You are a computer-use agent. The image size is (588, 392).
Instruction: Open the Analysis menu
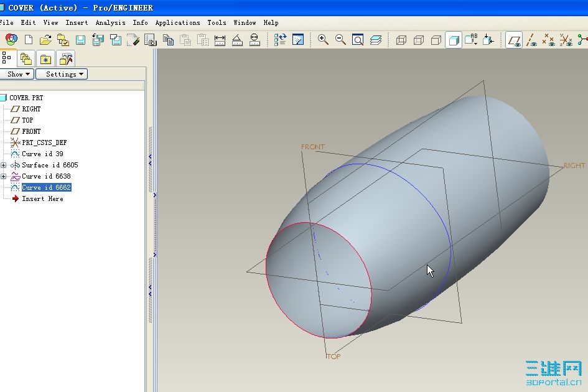(110, 22)
